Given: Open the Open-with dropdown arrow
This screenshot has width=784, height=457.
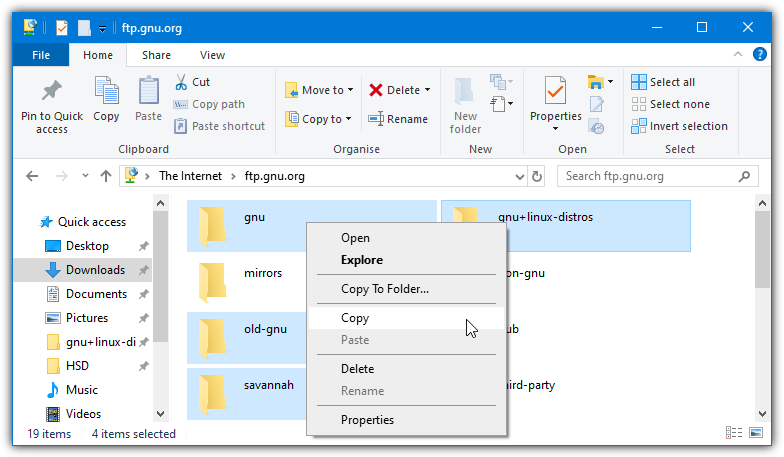Looking at the screenshot, I should [610, 81].
